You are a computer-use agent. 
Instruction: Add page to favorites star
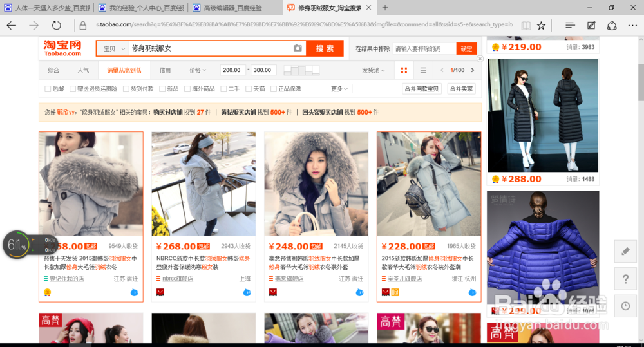coord(542,26)
